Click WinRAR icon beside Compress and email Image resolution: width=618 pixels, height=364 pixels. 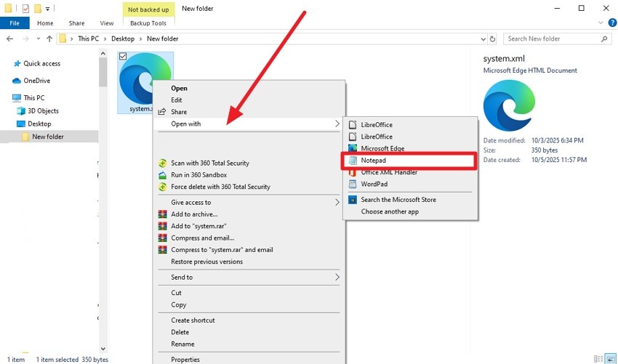click(162, 238)
